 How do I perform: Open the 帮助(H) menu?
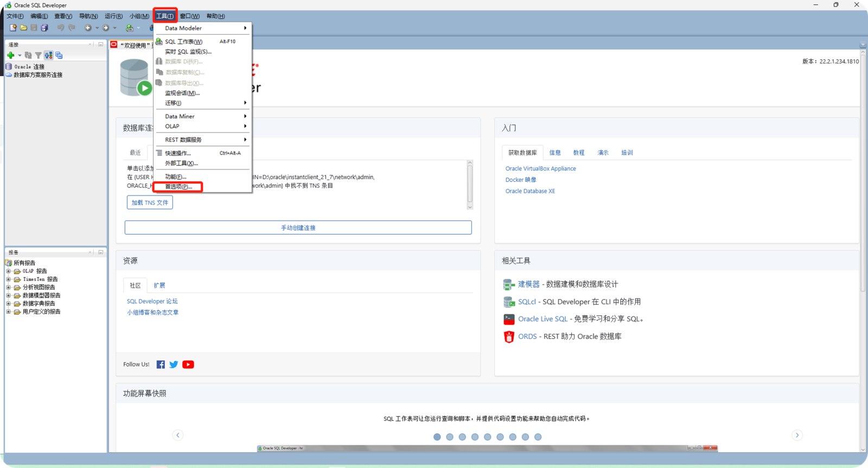pyautogui.click(x=215, y=16)
